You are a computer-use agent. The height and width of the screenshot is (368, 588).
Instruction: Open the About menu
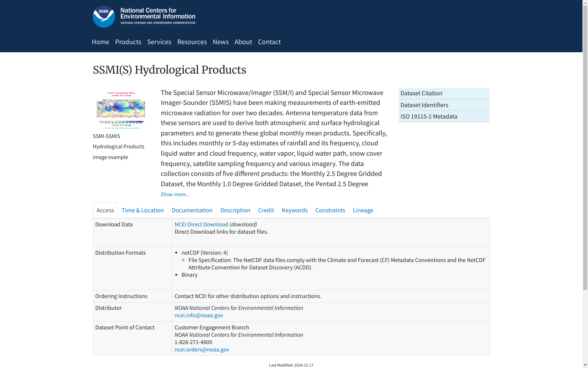243,42
